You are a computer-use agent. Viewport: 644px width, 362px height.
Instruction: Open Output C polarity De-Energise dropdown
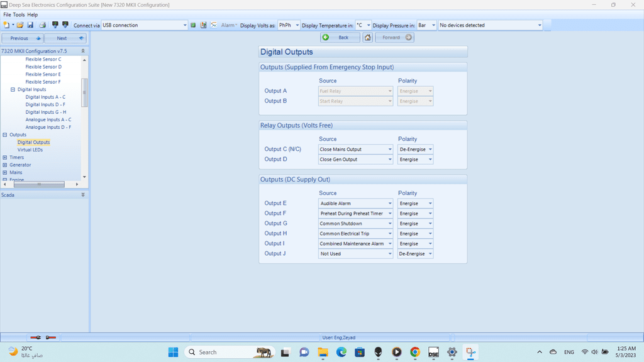pos(415,150)
